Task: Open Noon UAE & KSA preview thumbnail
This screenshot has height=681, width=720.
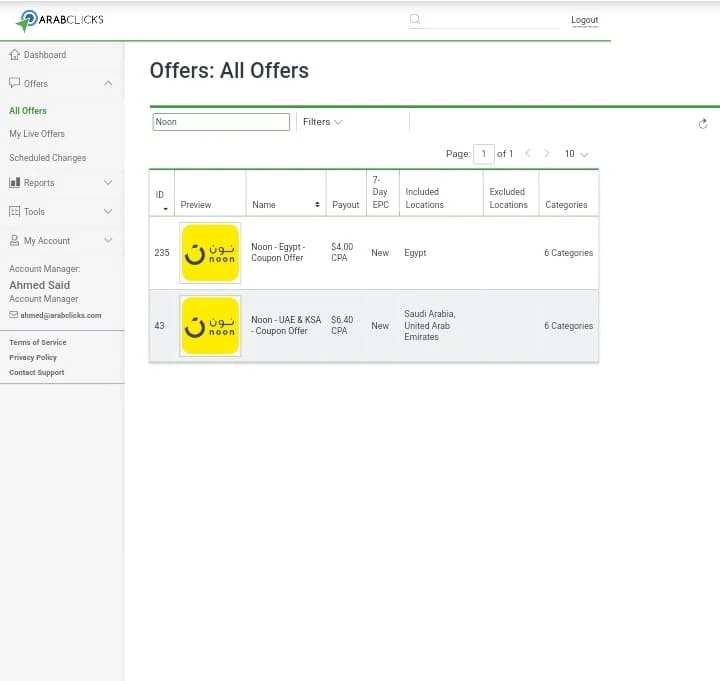Action: (x=210, y=326)
